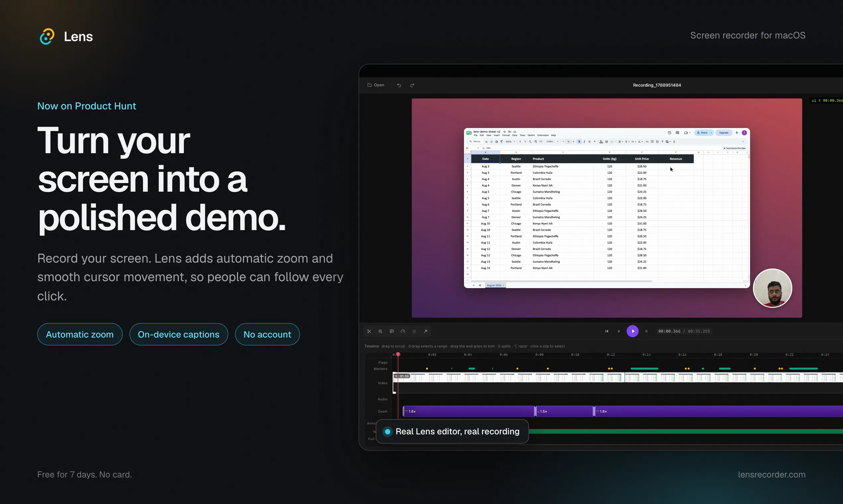Click undo arrow in Lens editor top bar
843x504 pixels.
point(399,85)
